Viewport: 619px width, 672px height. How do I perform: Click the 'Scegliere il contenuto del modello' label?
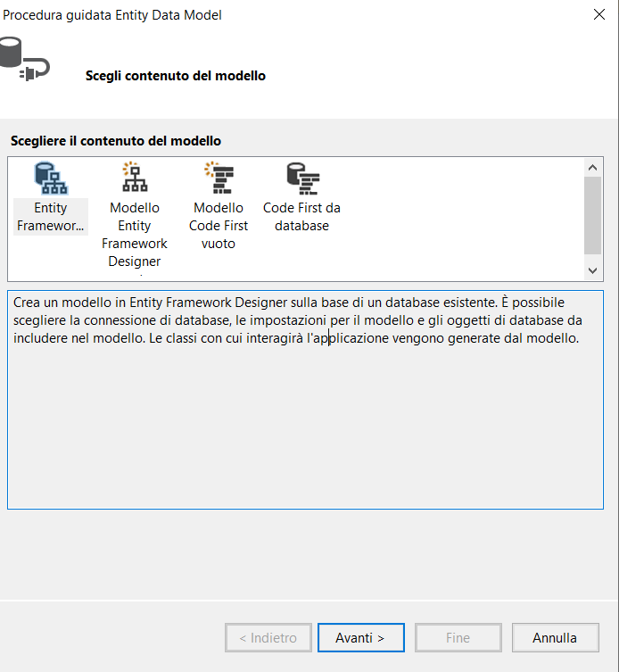point(116,141)
